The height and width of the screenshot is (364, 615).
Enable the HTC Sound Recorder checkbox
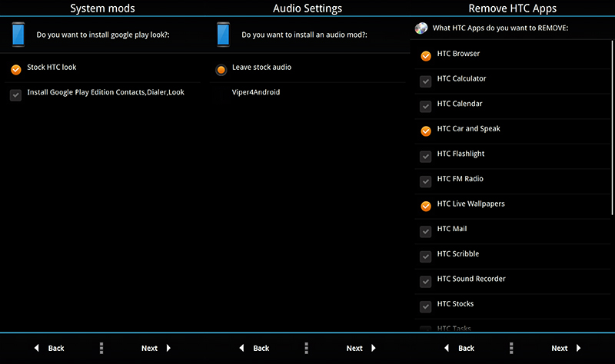coord(426,281)
